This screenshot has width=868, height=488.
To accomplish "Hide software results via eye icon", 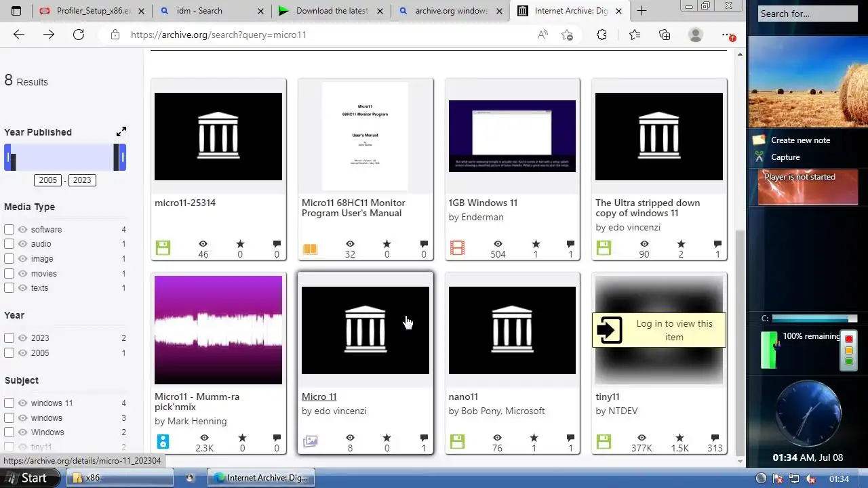I will pos(22,229).
